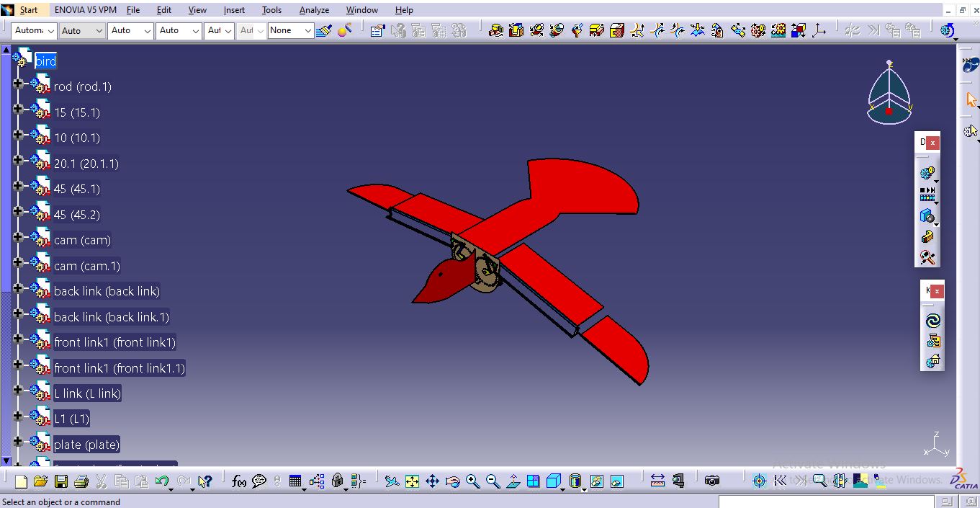Save the document with floppy icon
Screen dimensions: 980x508
point(61,481)
